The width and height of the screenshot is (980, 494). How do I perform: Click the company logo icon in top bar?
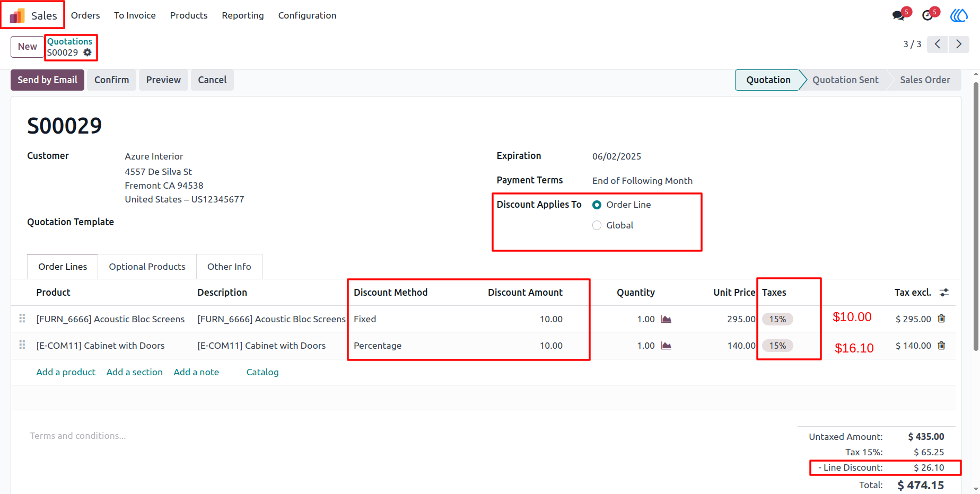tap(959, 15)
